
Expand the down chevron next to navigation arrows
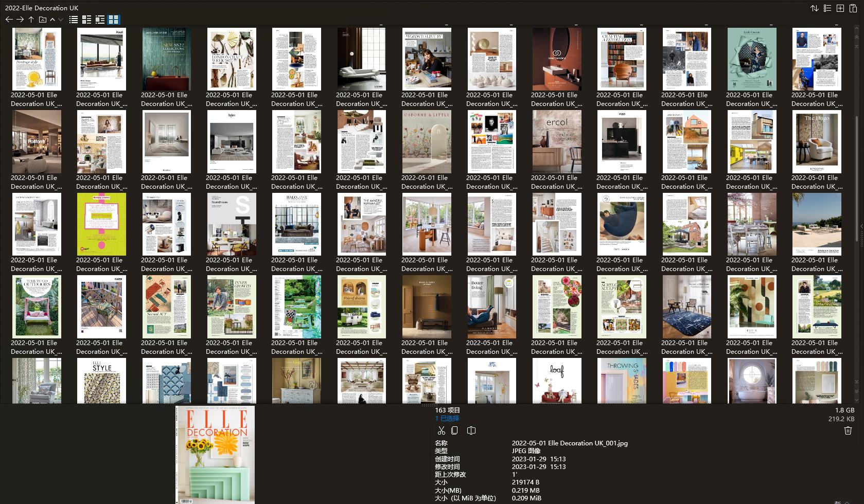pos(60,20)
